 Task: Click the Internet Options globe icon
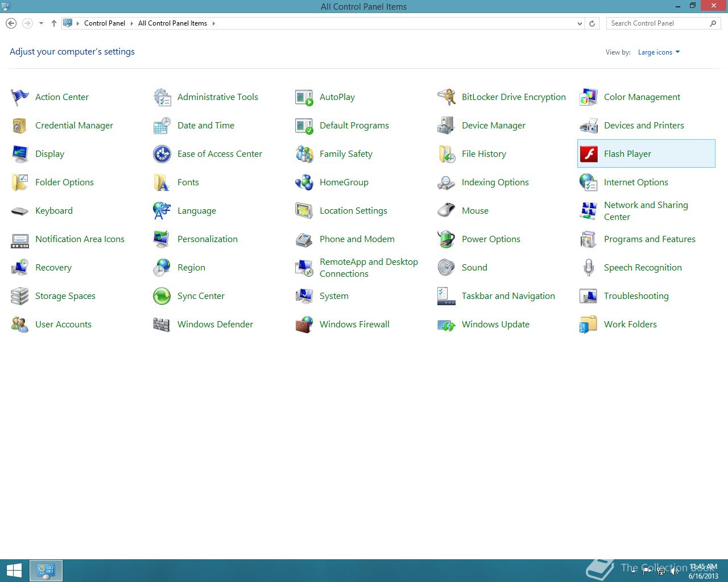(x=589, y=182)
